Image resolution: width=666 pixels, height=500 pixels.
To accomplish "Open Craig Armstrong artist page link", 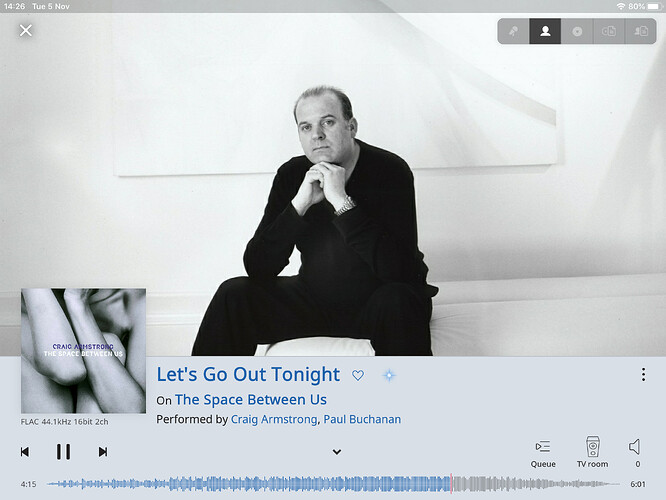I will click(274, 419).
